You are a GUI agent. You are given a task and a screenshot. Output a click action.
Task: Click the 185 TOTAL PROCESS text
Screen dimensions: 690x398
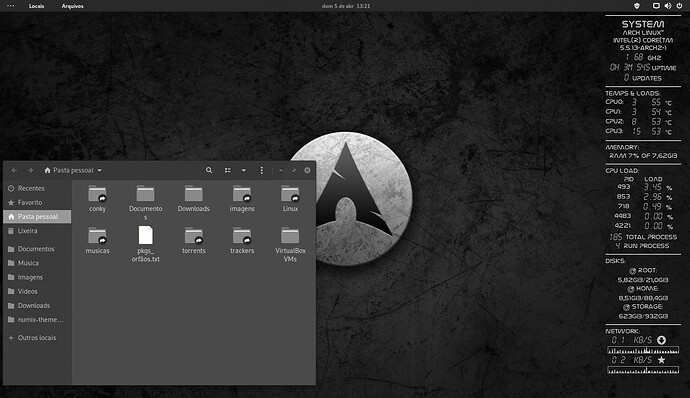[643, 236]
